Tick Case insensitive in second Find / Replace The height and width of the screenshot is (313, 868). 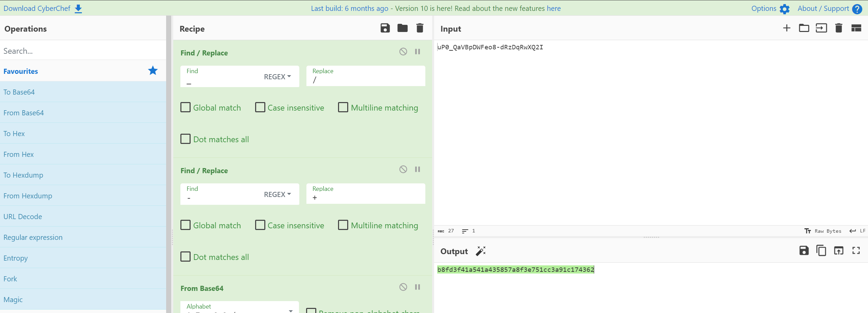[x=260, y=225]
